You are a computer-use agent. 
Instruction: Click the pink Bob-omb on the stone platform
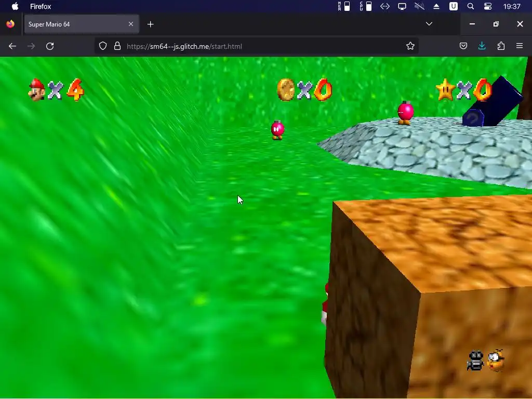[x=405, y=113]
